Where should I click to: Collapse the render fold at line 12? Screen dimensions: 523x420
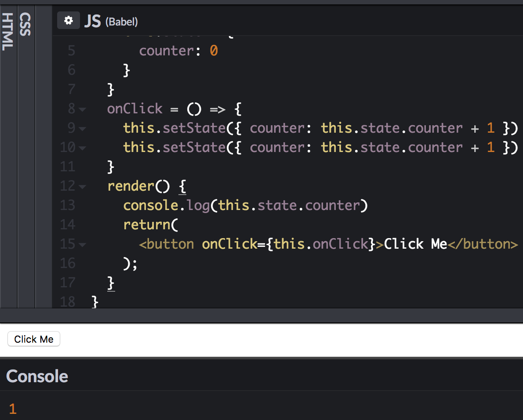point(82,187)
